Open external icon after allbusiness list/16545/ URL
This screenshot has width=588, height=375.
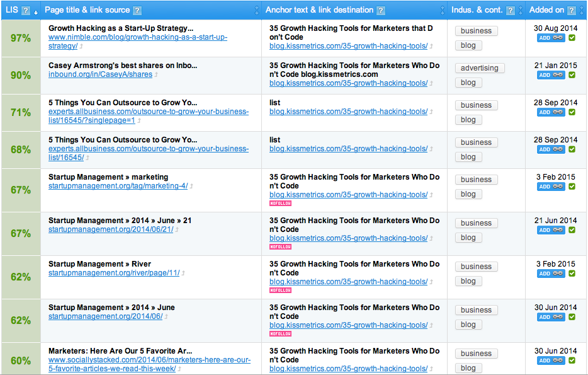coord(88,158)
